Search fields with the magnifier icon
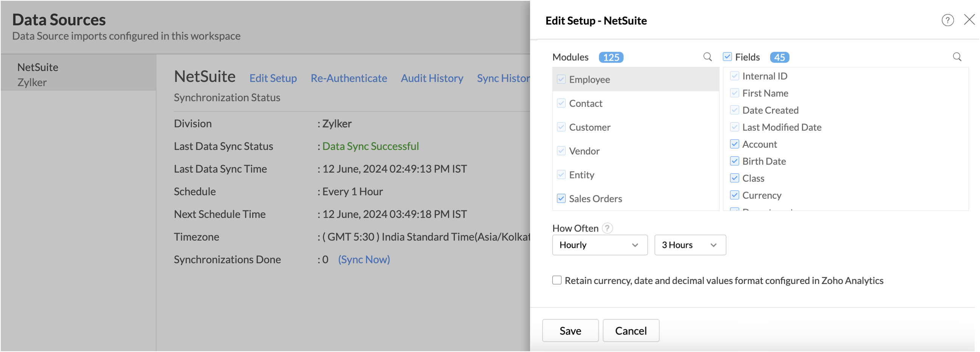The height and width of the screenshot is (352, 980). click(x=957, y=57)
